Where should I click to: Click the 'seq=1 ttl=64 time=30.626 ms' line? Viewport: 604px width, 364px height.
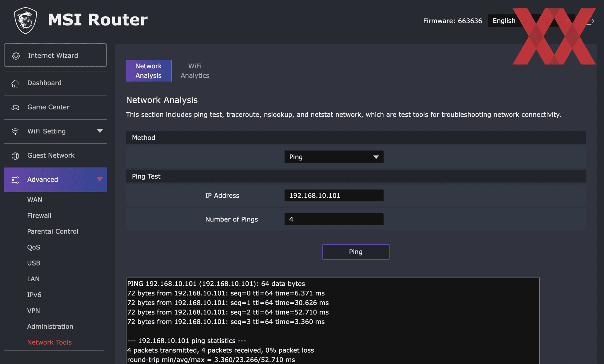(228, 303)
